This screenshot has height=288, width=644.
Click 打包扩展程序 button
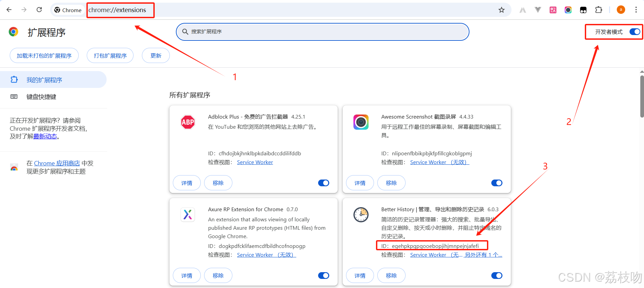[110, 56]
